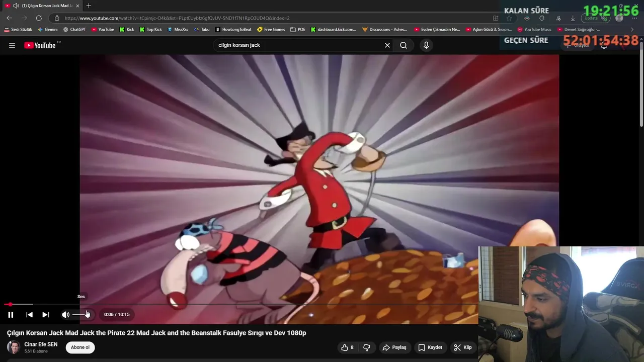Open the browser profile avatar
Viewport: 644px width, 362px height.
619,18
